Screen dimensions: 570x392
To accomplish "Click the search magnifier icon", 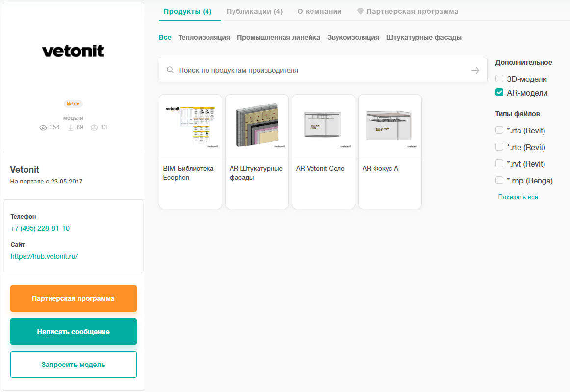I will click(170, 70).
